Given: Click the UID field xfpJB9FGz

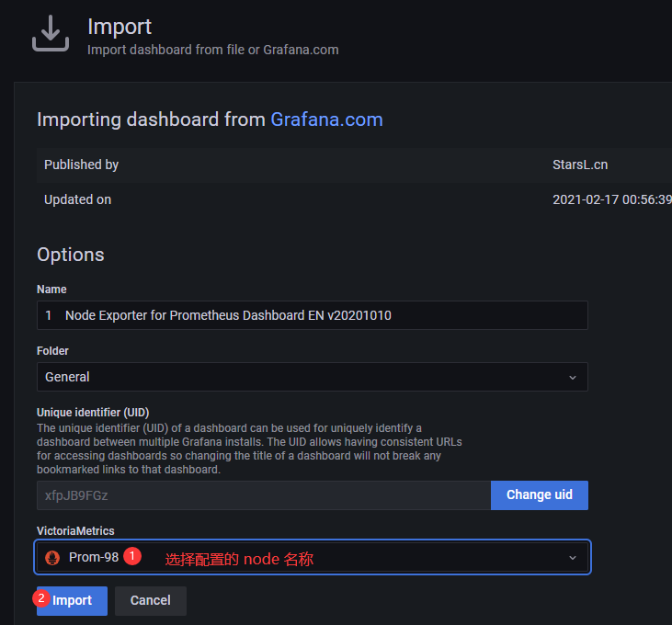Looking at the screenshot, I should click(x=264, y=495).
